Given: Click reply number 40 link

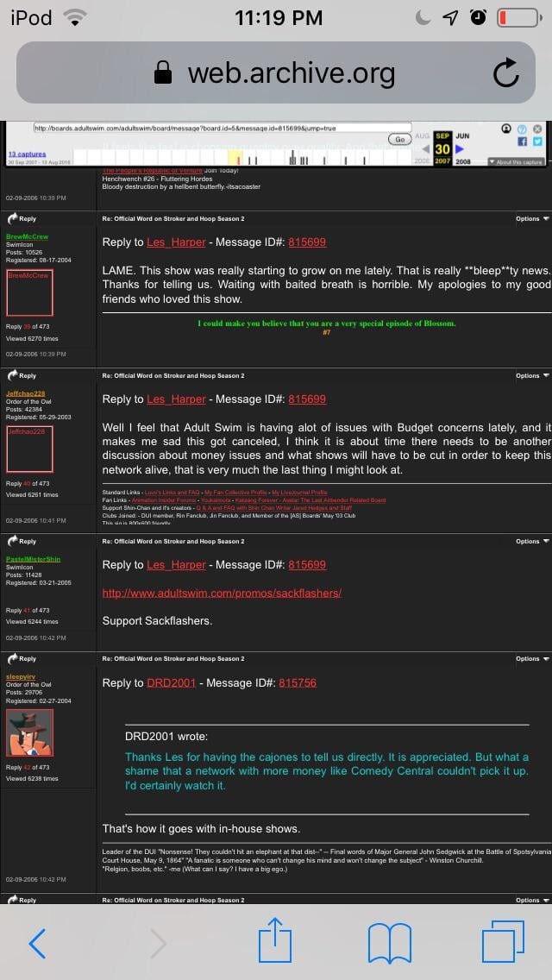Looking at the screenshot, I should tap(26, 483).
